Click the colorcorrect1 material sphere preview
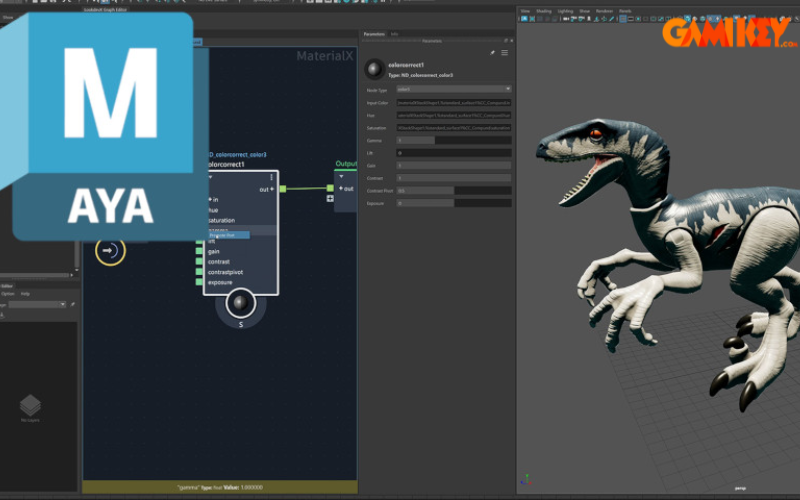This screenshot has width=800, height=500. [373, 69]
